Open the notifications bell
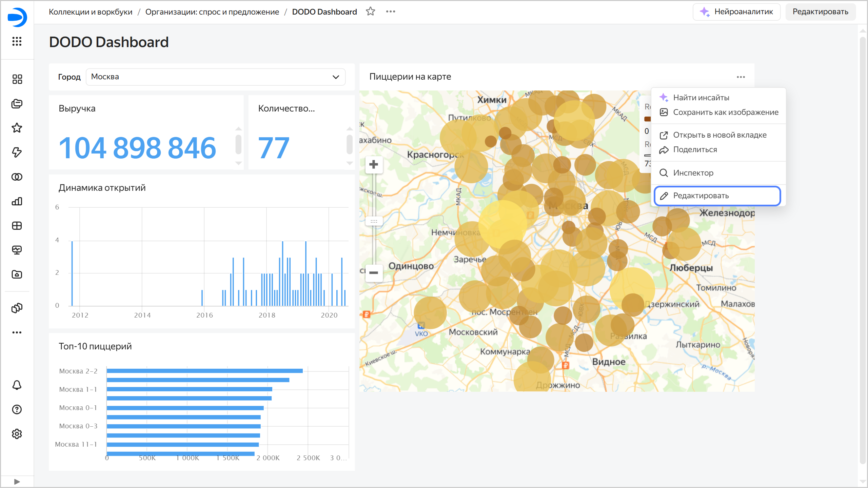This screenshot has width=868, height=488. tap(17, 385)
